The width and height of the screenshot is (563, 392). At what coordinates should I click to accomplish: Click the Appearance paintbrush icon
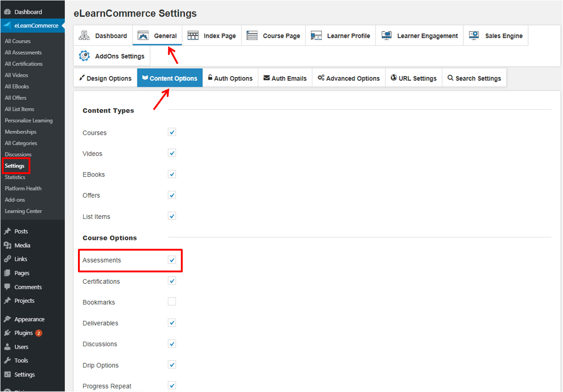(x=7, y=319)
